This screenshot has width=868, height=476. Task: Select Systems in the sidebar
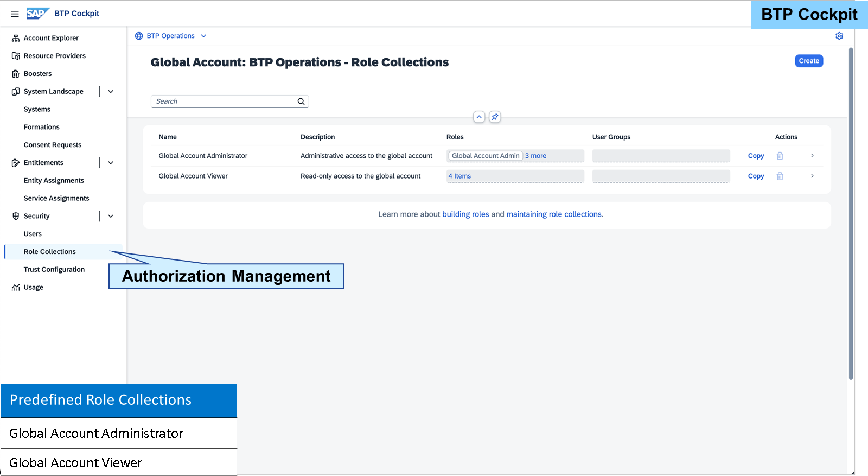tap(37, 109)
